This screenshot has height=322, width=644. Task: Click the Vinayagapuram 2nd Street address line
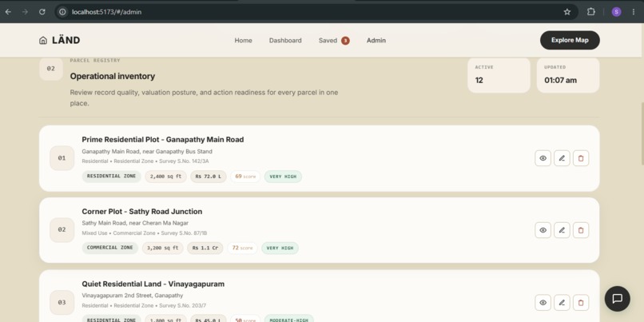pyautogui.click(x=133, y=296)
